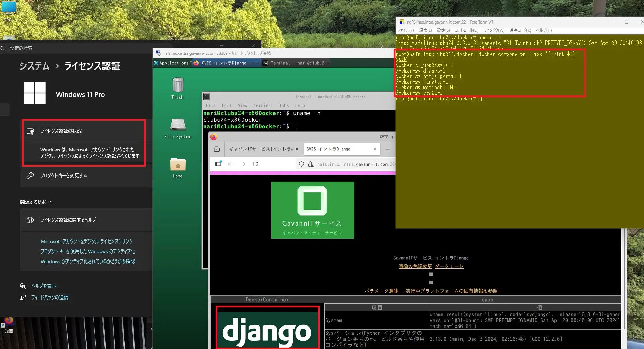Open the tracking protection shield icon
The height and width of the screenshot is (349, 644).
(x=301, y=164)
